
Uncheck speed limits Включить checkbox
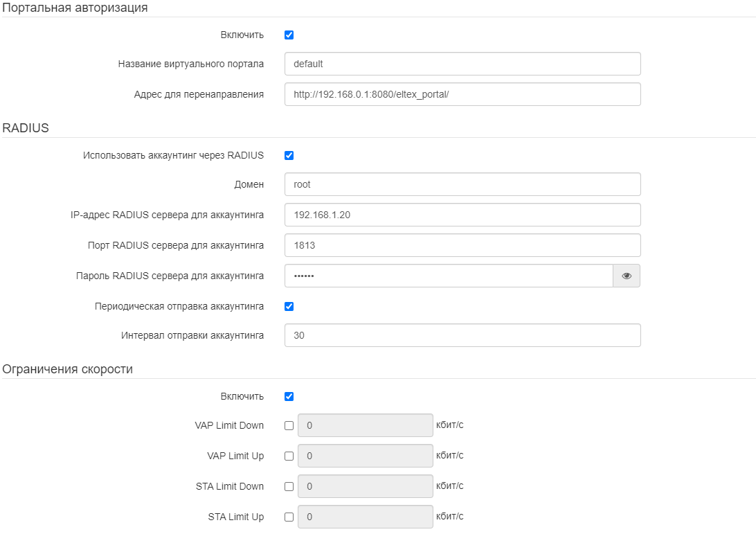[289, 397]
